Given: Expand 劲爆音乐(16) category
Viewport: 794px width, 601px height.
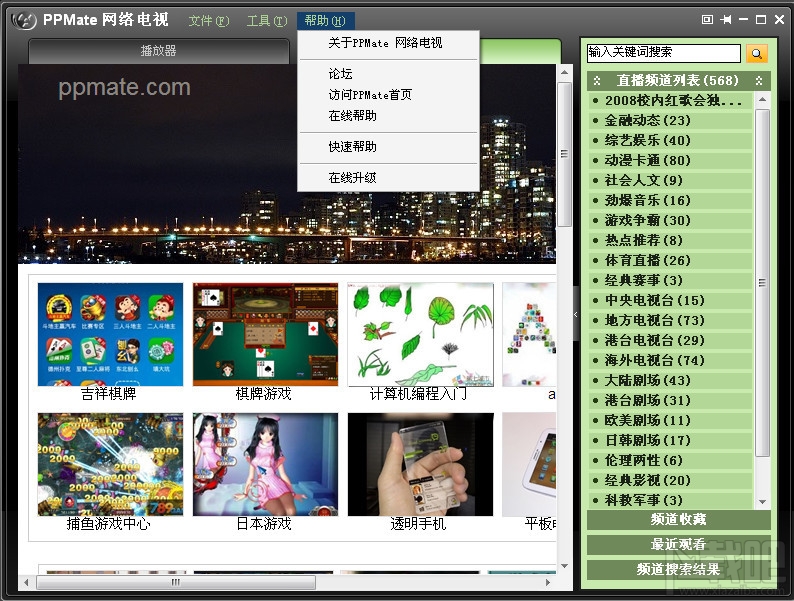Looking at the screenshot, I should [x=670, y=201].
